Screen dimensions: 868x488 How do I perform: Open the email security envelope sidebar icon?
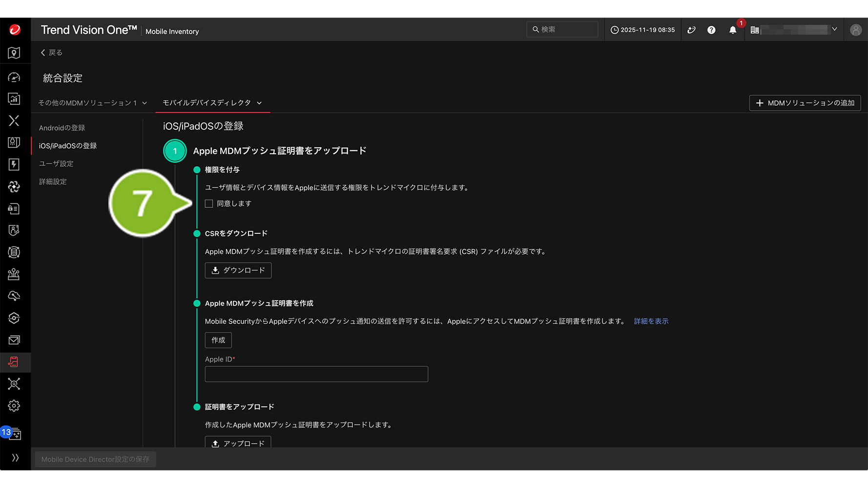(x=14, y=340)
